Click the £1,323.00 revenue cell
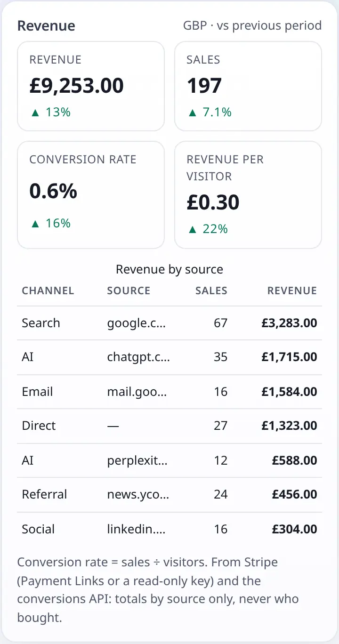The width and height of the screenshot is (339, 644). (290, 426)
